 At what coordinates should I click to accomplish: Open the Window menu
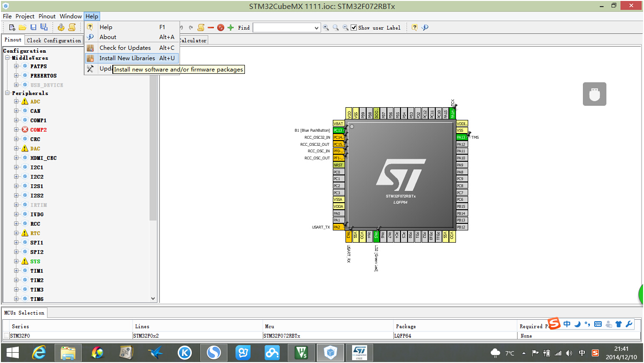click(x=71, y=16)
